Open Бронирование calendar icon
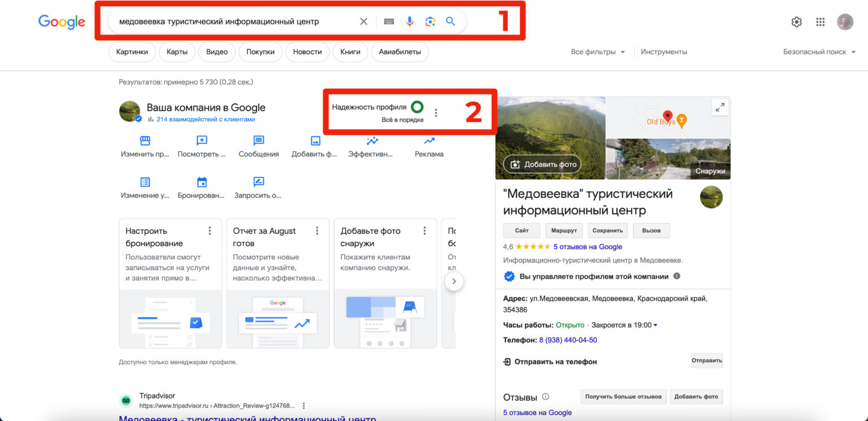This screenshot has width=868, height=421. pyautogui.click(x=202, y=182)
